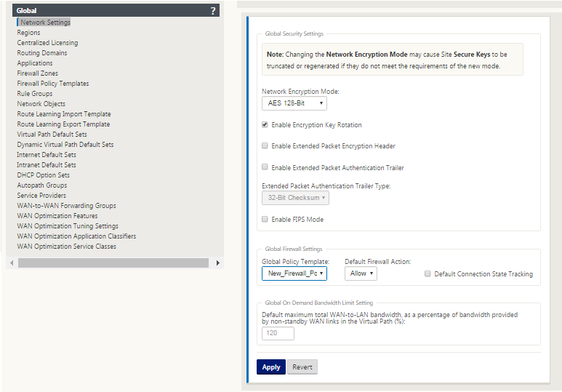Go to DHCP Option Sets
Viewport: 562px width, 392px height.
[44, 175]
